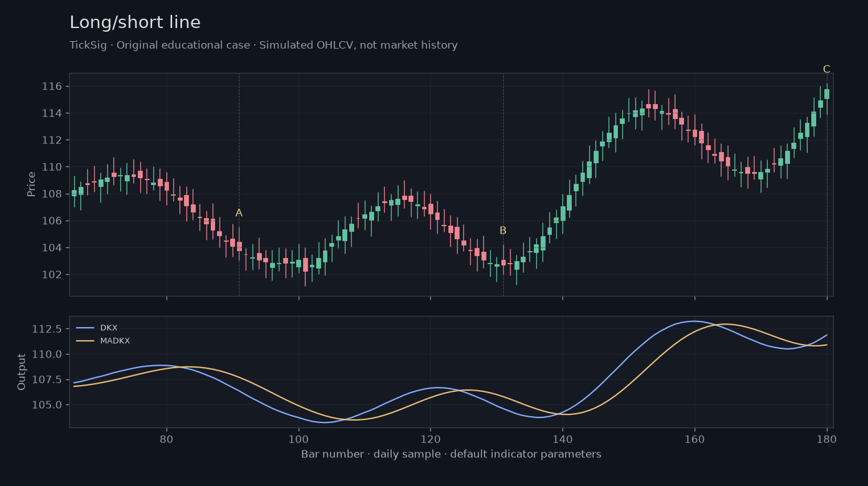
Task: Click output axis tick value 107.5
Action: tap(48, 379)
